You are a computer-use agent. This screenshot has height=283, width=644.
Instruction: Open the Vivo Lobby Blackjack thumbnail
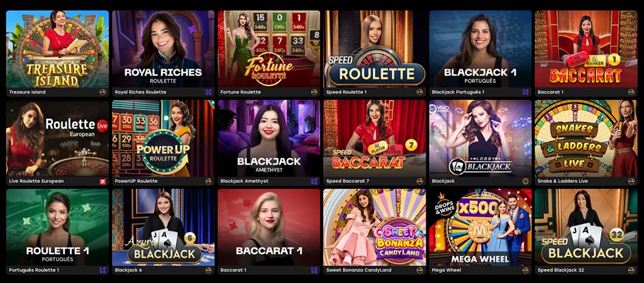[x=480, y=138]
